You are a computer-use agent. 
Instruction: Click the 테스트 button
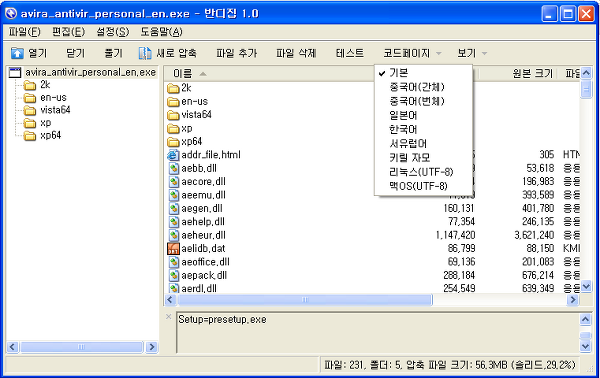[x=349, y=53]
